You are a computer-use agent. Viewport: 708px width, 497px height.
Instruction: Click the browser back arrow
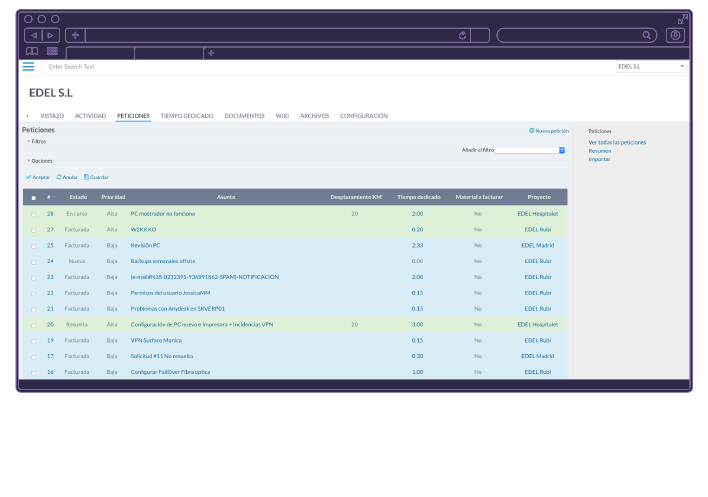point(34,35)
